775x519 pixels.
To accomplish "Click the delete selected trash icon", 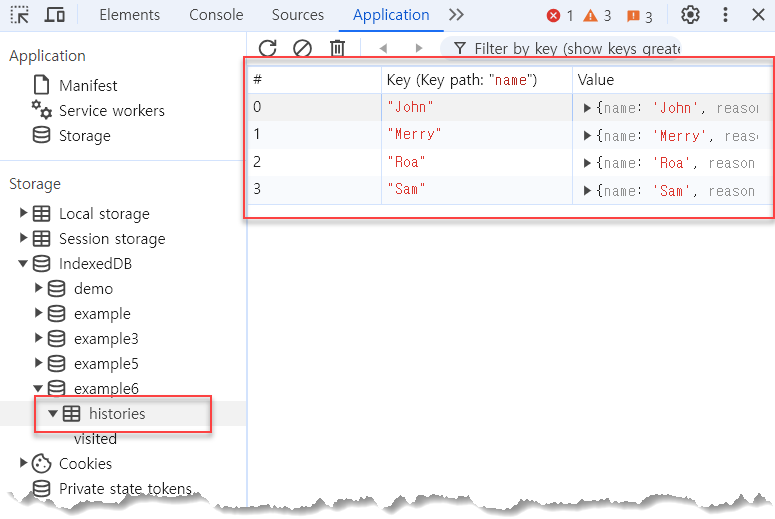I will 338,48.
